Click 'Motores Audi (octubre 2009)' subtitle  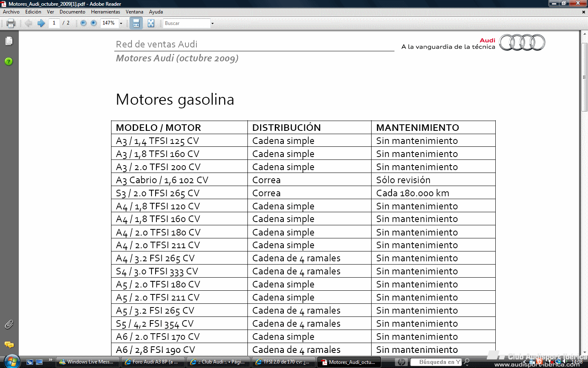177,58
